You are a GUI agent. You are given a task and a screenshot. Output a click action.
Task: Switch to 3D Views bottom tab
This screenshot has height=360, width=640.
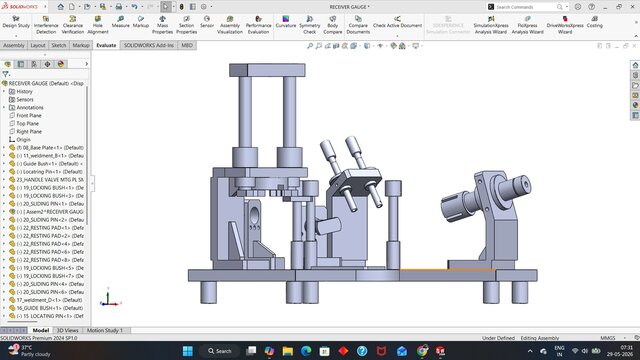point(67,330)
